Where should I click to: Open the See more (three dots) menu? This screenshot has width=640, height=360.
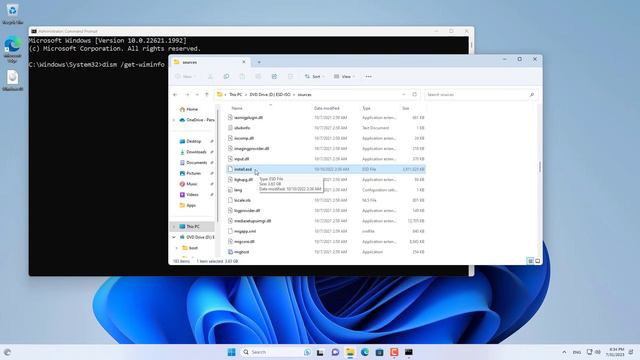(x=369, y=76)
